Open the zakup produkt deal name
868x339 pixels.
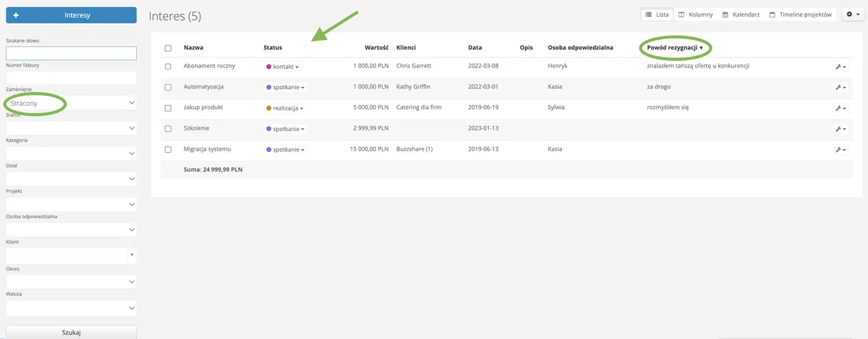205,108
